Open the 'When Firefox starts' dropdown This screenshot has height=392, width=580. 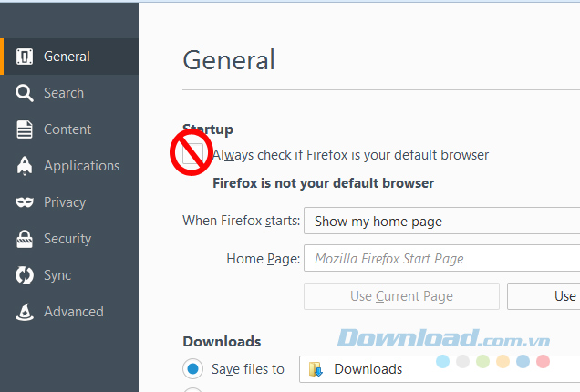(x=441, y=222)
